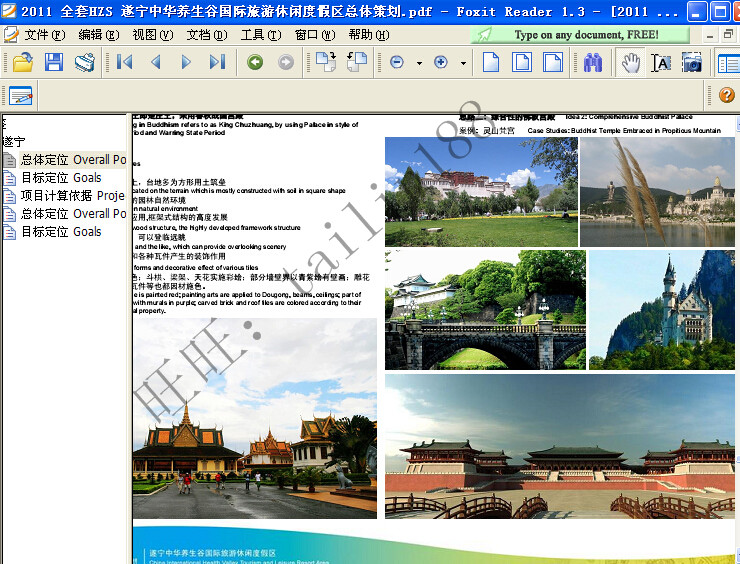The image size is (740, 564).
Task: Open the 文件(F) menu
Action: 44,34
